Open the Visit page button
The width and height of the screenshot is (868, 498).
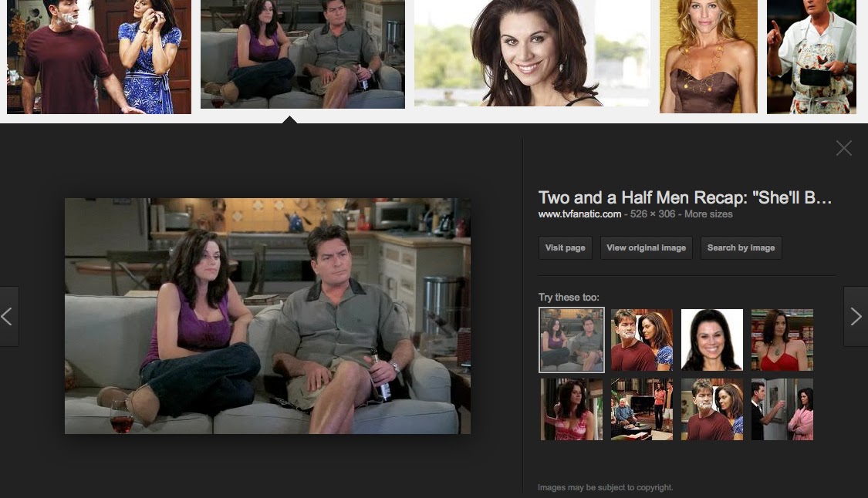tap(566, 248)
